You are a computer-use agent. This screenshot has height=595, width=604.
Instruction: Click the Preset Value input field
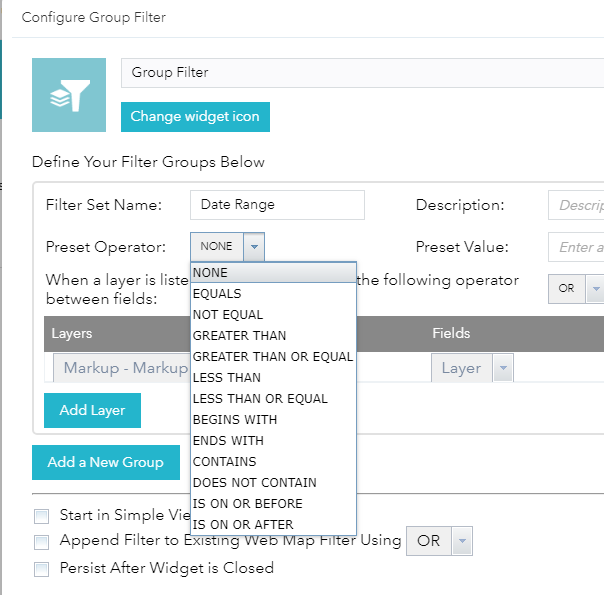point(578,247)
